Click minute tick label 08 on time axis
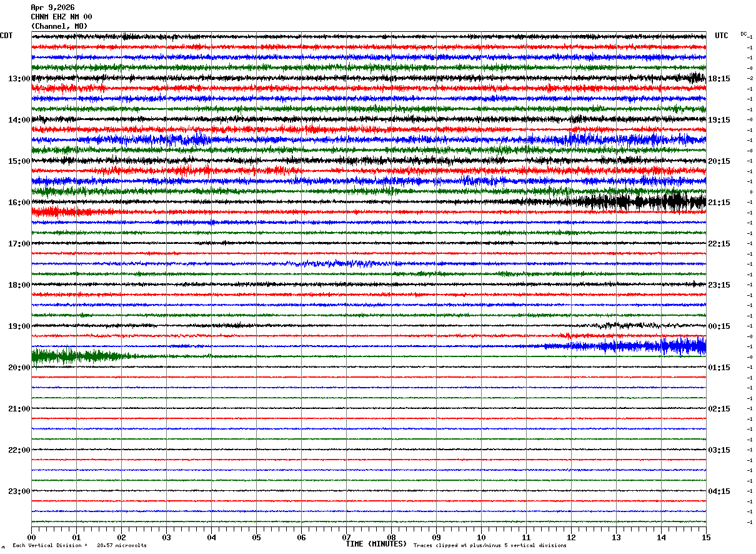The height and width of the screenshot is (554, 756). (x=391, y=537)
